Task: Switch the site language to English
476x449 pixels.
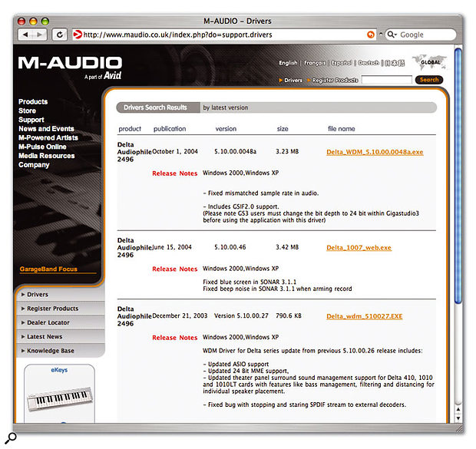Action: pyautogui.click(x=288, y=63)
